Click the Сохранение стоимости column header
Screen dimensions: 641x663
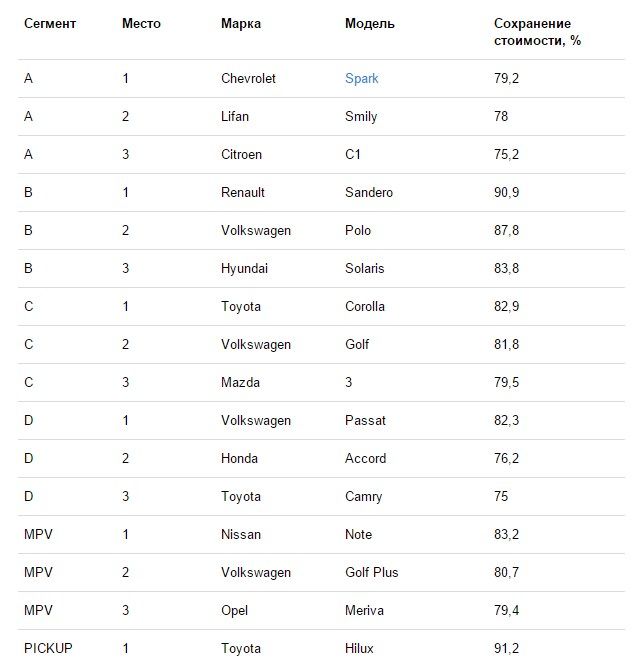[537, 32]
